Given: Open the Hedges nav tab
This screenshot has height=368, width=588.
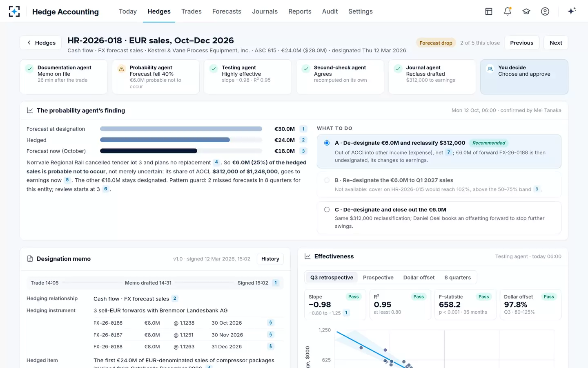Looking at the screenshot, I should coord(159,11).
